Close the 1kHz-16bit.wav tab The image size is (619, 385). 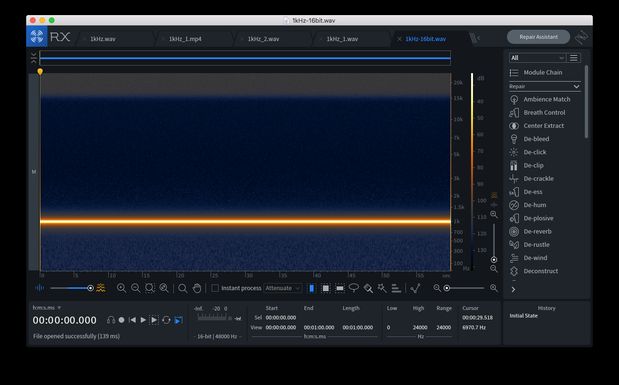coord(399,39)
